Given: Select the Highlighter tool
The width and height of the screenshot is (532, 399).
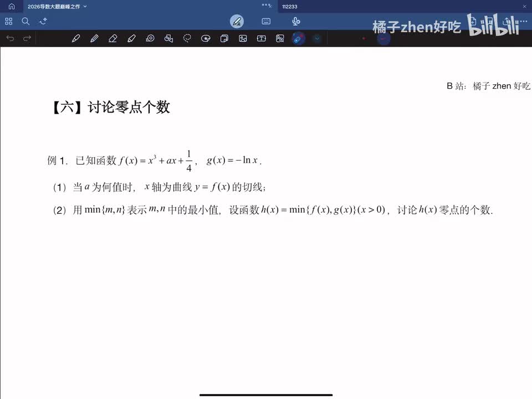Looking at the screenshot, I should pos(131,38).
